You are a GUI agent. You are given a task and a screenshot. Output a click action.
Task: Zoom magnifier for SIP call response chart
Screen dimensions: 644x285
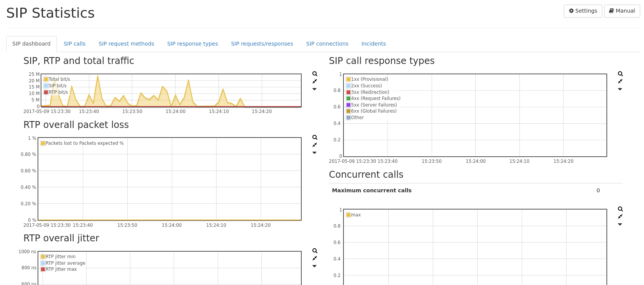tap(620, 74)
